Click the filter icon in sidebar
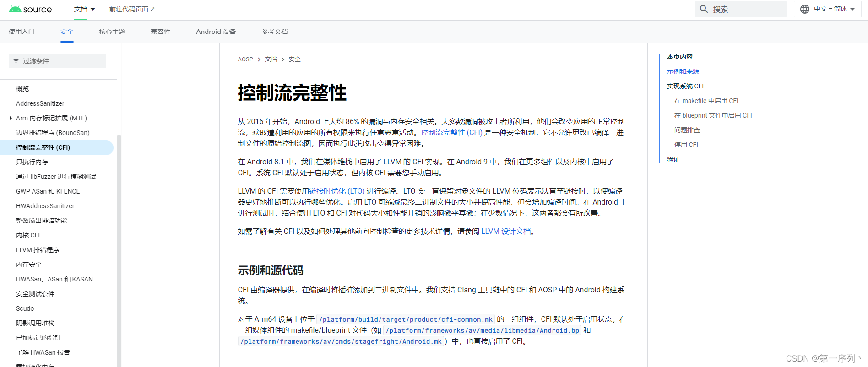The image size is (868, 367). pyautogui.click(x=16, y=61)
